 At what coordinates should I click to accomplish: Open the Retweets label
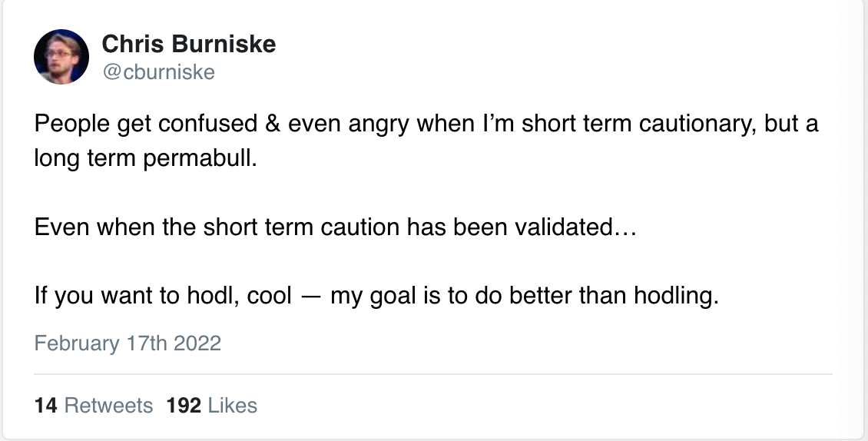coord(108,406)
